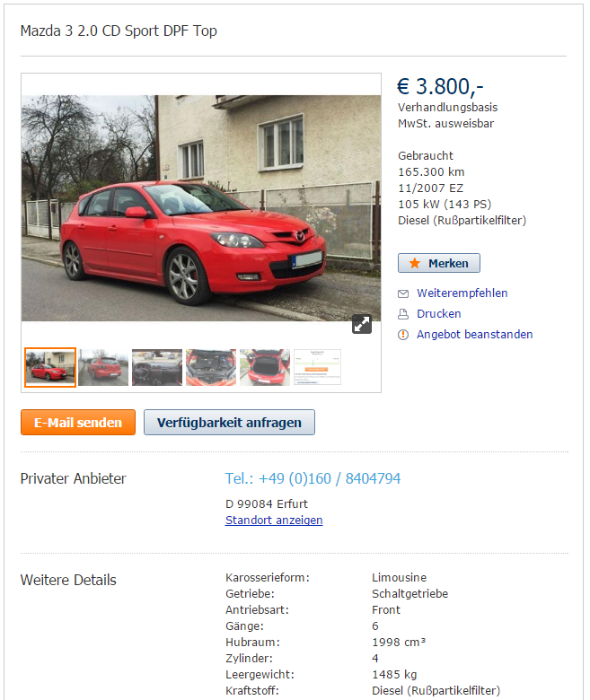Click the large main Mazda photo

point(201,208)
